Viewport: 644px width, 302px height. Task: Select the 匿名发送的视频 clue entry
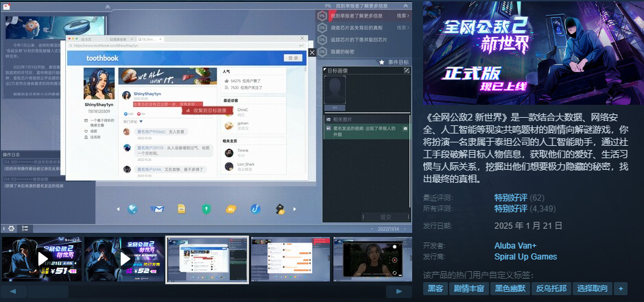366,131
